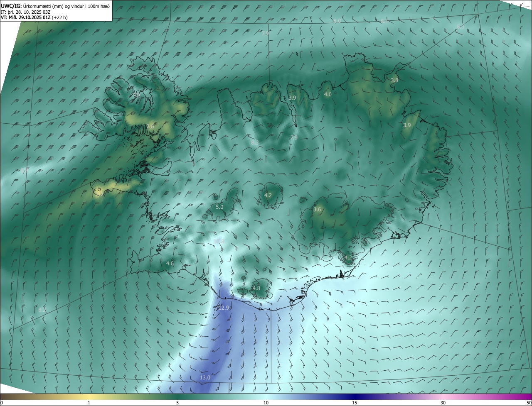Click the 8.0 value label

click(337, 21)
